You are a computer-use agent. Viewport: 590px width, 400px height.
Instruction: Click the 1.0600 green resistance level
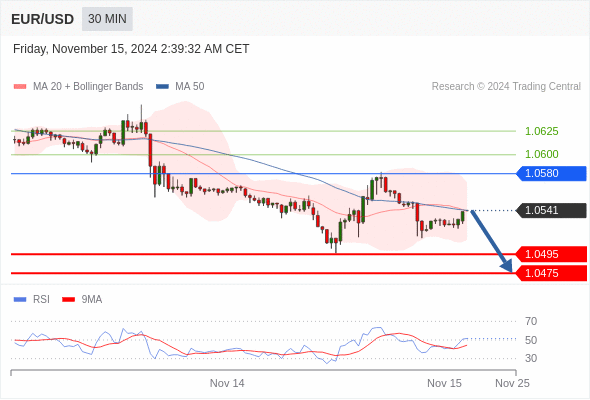[541, 154]
